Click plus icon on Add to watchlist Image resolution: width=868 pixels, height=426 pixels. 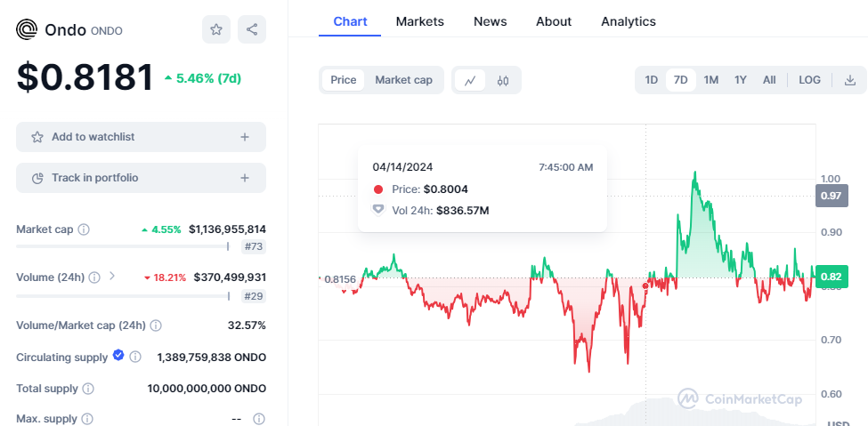pyautogui.click(x=245, y=137)
